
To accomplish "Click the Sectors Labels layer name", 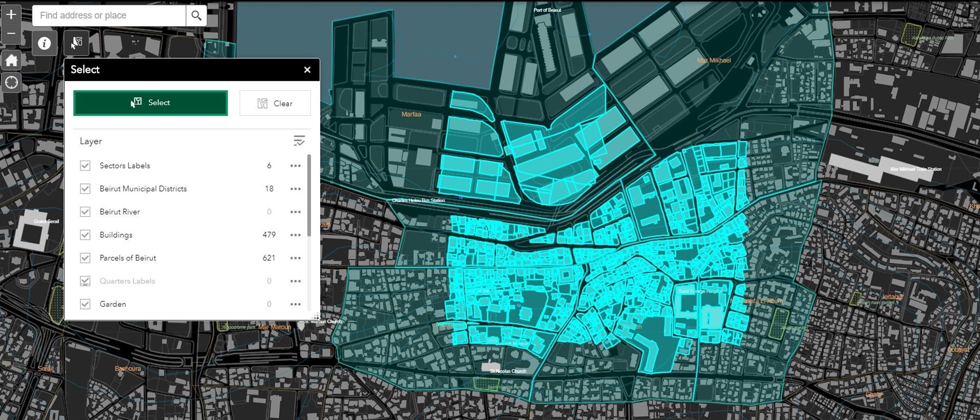I will [125, 165].
